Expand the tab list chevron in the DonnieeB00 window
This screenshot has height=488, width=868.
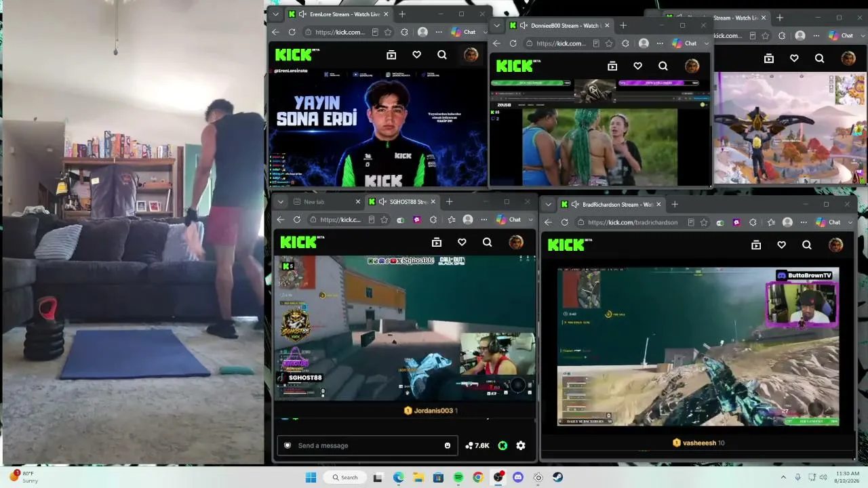[496, 26]
